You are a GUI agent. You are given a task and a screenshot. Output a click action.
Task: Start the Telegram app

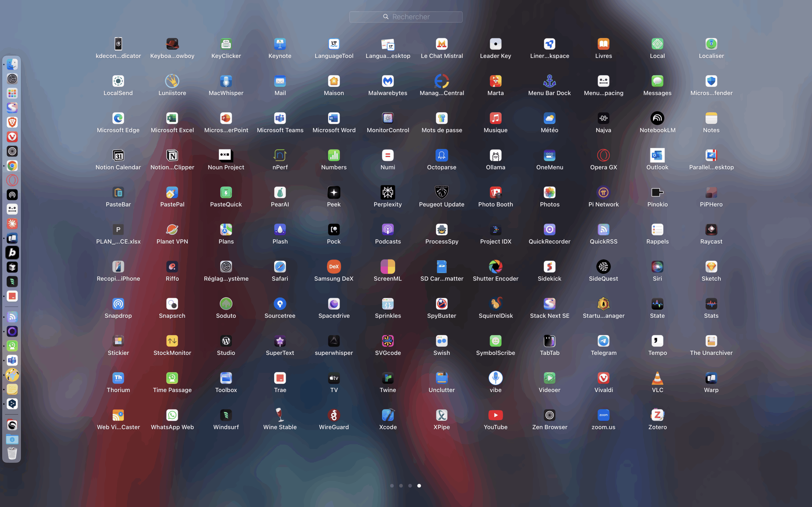click(603, 341)
